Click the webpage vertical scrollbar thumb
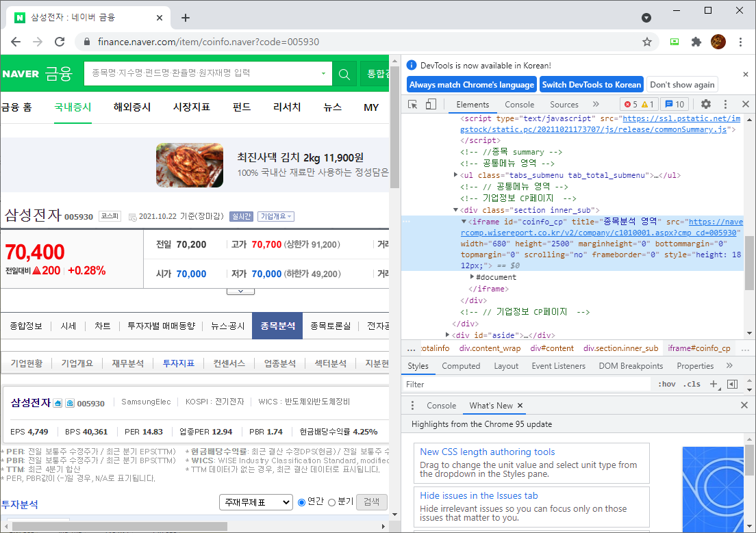The width and height of the screenshot is (756, 533). 394,128
